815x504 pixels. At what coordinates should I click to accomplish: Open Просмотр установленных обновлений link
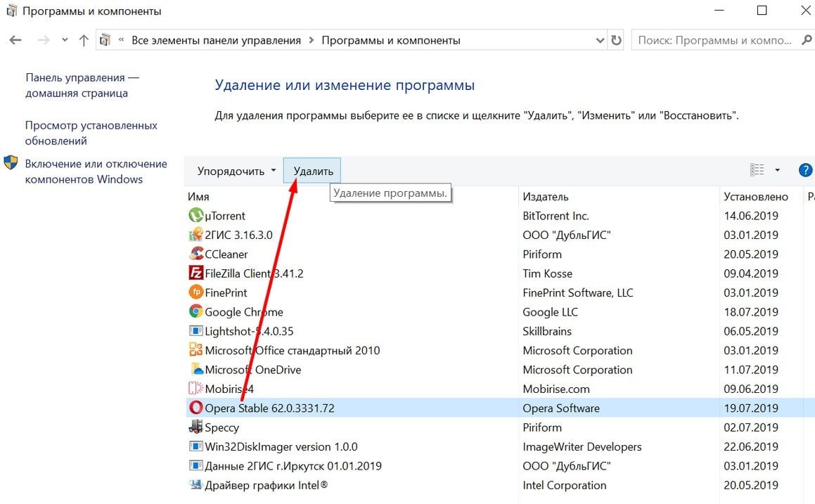click(91, 133)
